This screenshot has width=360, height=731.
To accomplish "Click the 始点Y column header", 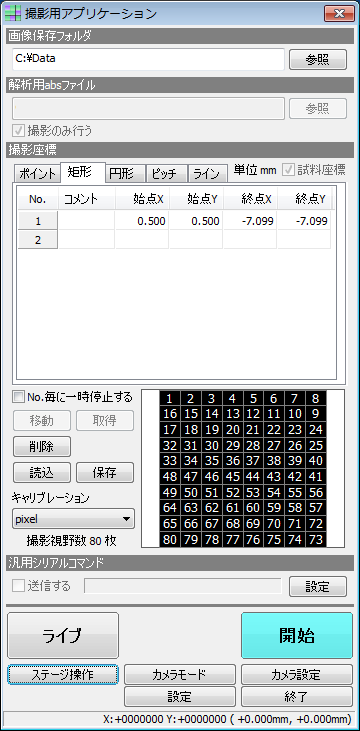I will (196, 200).
